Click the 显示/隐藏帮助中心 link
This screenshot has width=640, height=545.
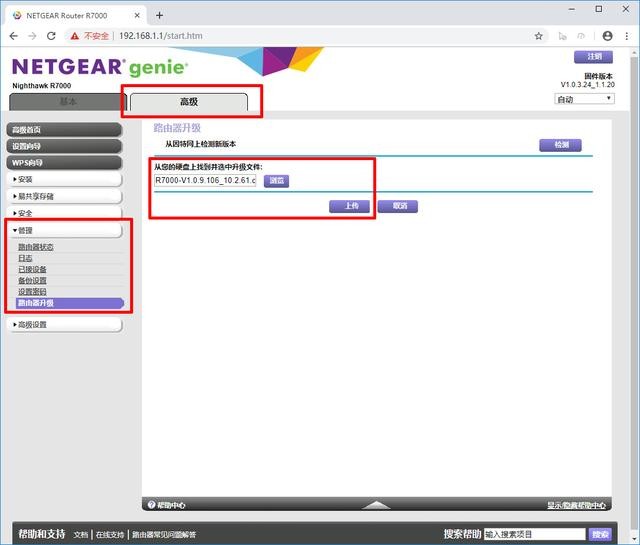(576, 506)
